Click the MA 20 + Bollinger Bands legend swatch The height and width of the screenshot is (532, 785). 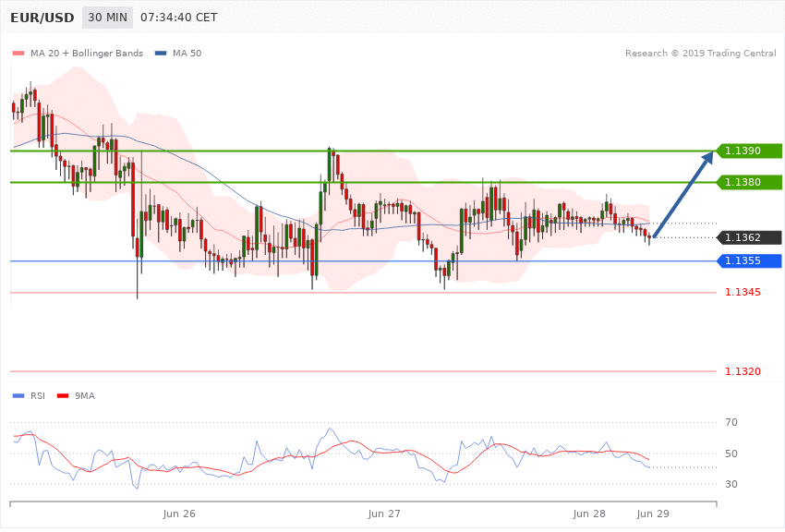point(18,53)
